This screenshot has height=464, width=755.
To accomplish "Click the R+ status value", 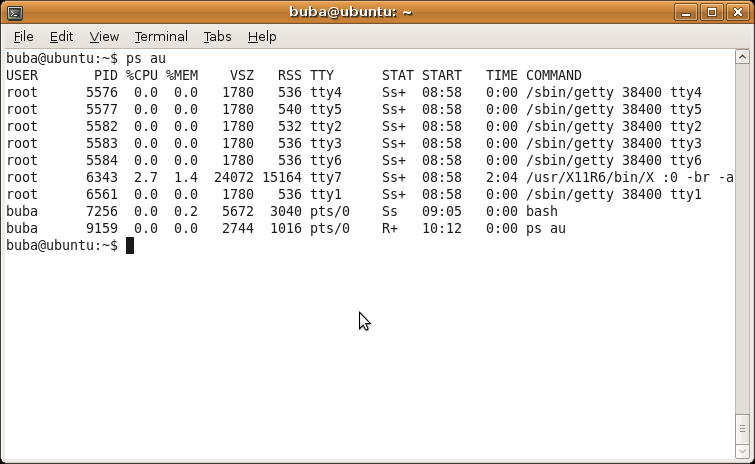I will (390, 229).
